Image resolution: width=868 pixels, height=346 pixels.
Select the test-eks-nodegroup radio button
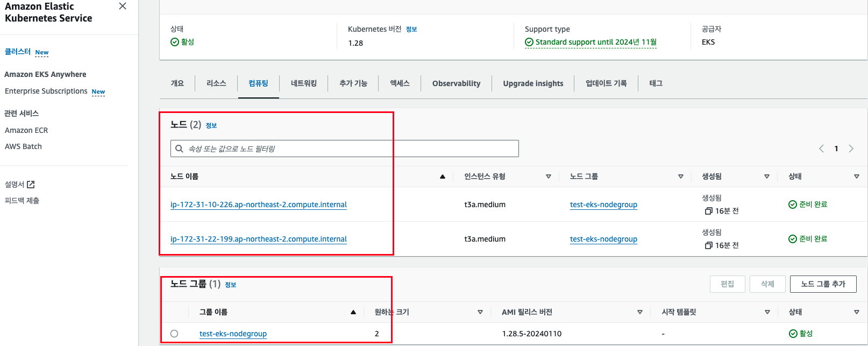[x=174, y=334]
